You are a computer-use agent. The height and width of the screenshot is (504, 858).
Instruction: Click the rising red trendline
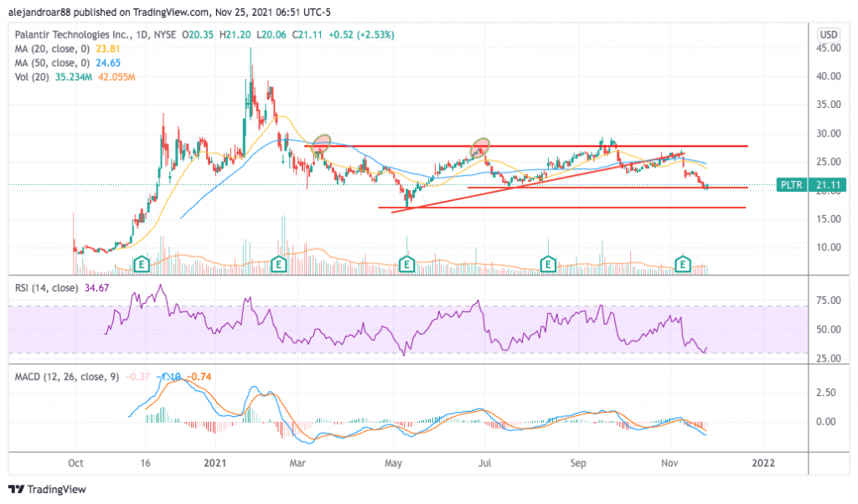point(537,182)
